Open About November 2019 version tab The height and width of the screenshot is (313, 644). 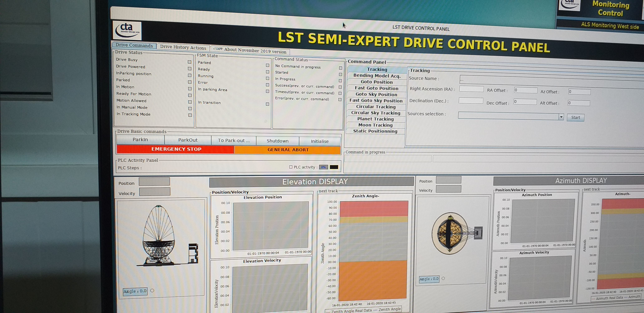tap(250, 50)
